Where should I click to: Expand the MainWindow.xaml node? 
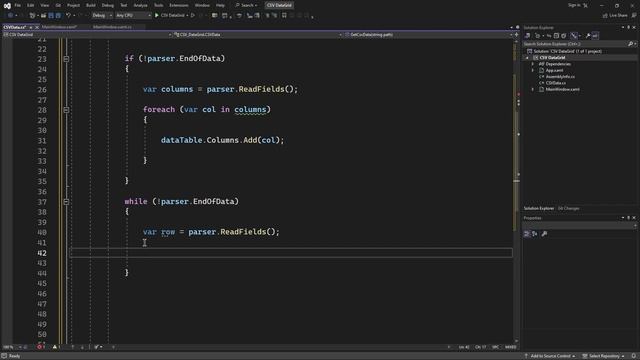pos(533,89)
